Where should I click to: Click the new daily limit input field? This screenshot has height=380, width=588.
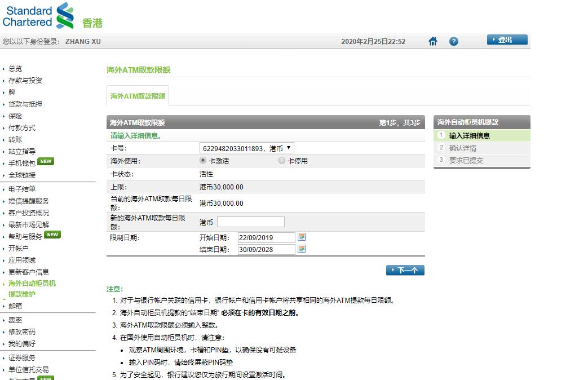[250, 221]
